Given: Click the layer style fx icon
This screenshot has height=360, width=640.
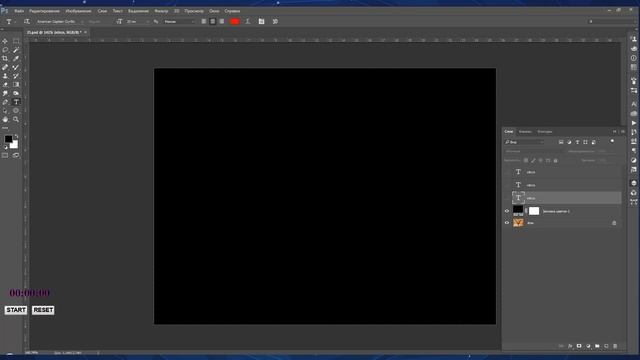Looking at the screenshot, I should 570,346.
